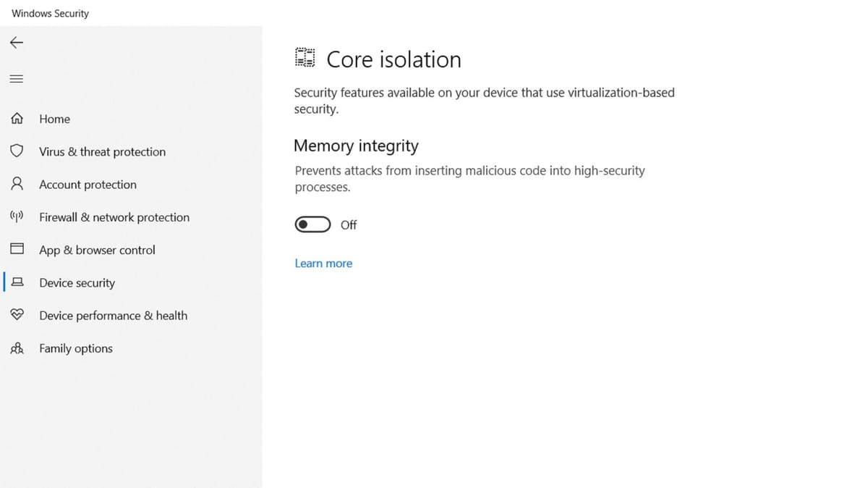Click the back arrow icon

tap(17, 43)
